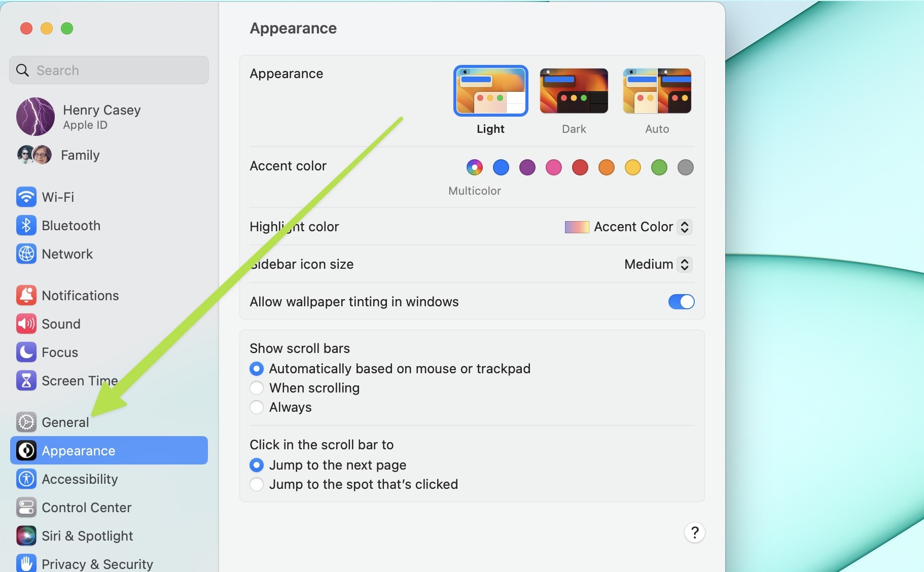Select 'When scrolling' for scroll bars
This screenshot has height=572, width=924.
[x=257, y=388]
